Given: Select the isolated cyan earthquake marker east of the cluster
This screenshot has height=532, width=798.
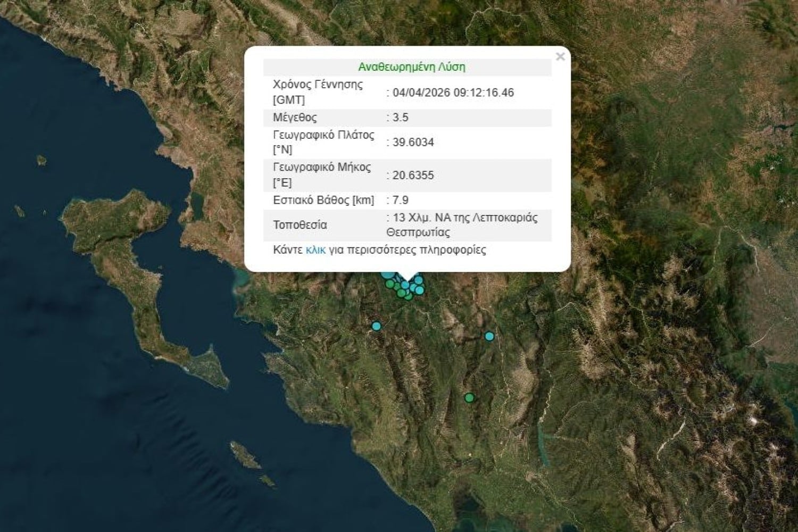Looking at the screenshot, I should point(489,336).
